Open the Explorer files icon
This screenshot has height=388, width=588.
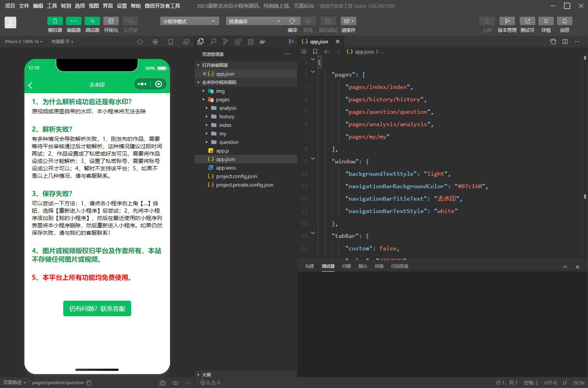(201, 42)
